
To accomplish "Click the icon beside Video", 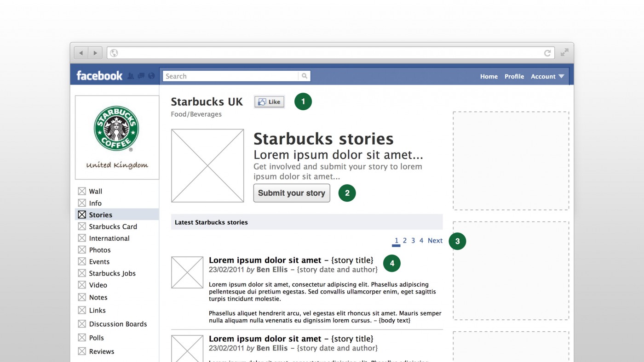I will pyautogui.click(x=82, y=285).
